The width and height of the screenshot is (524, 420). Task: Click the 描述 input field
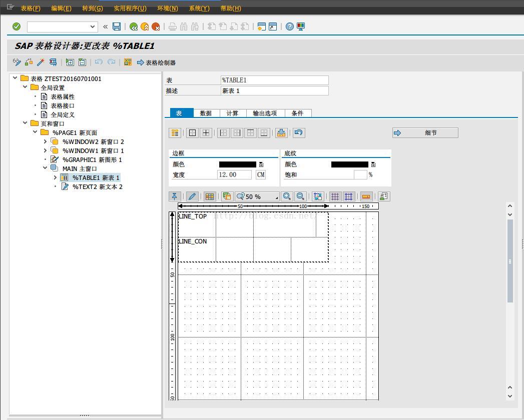[x=274, y=91]
